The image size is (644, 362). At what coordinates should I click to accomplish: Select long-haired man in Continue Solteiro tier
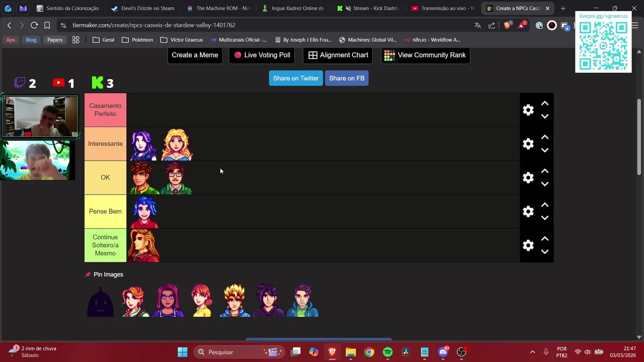[x=143, y=245]
